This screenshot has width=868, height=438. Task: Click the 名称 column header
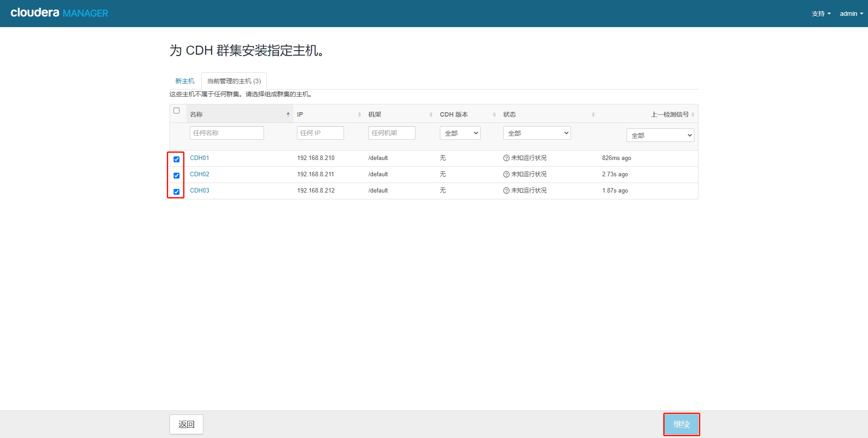point(240,114)
